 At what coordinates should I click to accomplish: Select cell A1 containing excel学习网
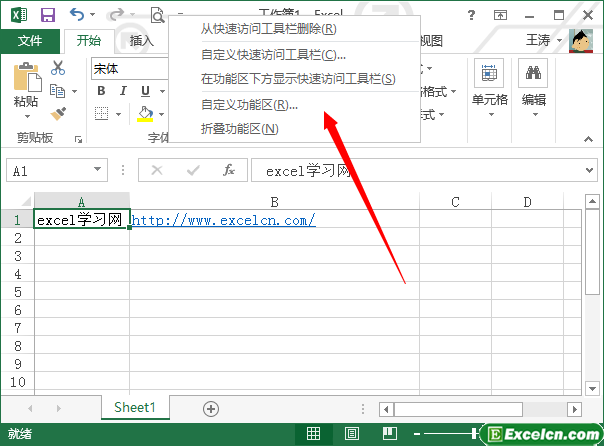[82, 220]
